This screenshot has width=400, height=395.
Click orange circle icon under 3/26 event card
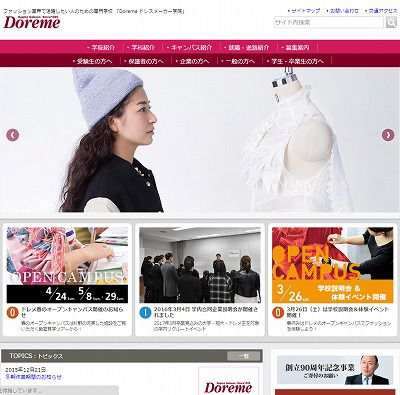(278, 313)
